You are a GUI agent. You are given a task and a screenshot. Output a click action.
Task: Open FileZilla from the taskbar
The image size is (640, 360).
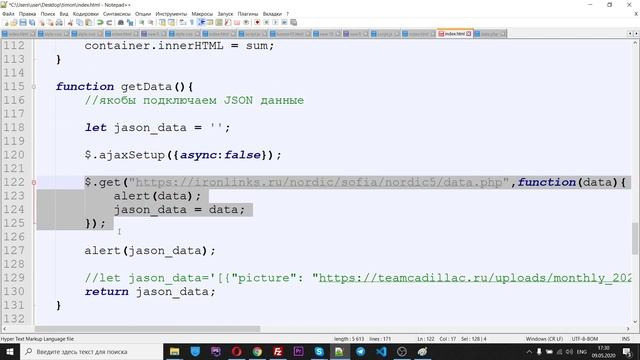pyautogui.click(x=278, y=351)
